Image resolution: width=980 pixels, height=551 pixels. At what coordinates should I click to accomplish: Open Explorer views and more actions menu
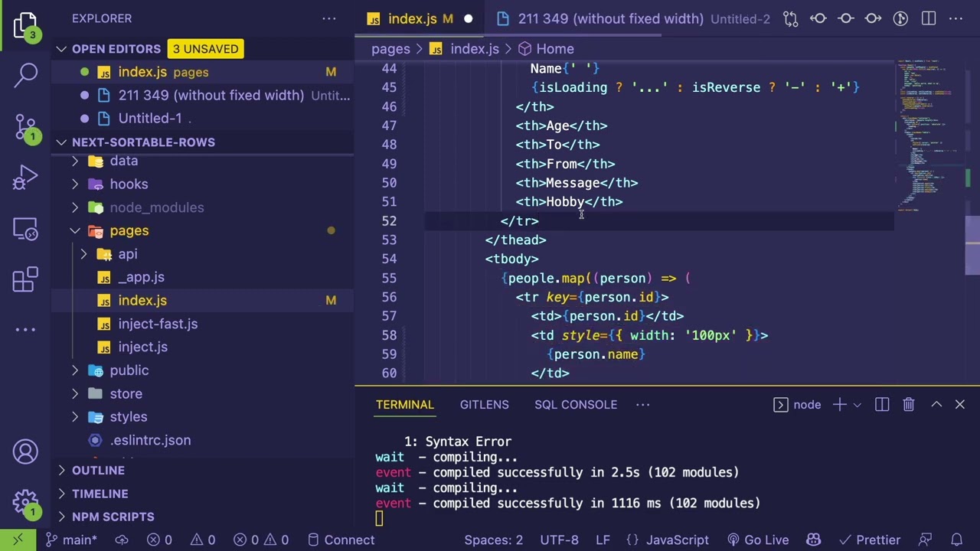tap(329, 18)
